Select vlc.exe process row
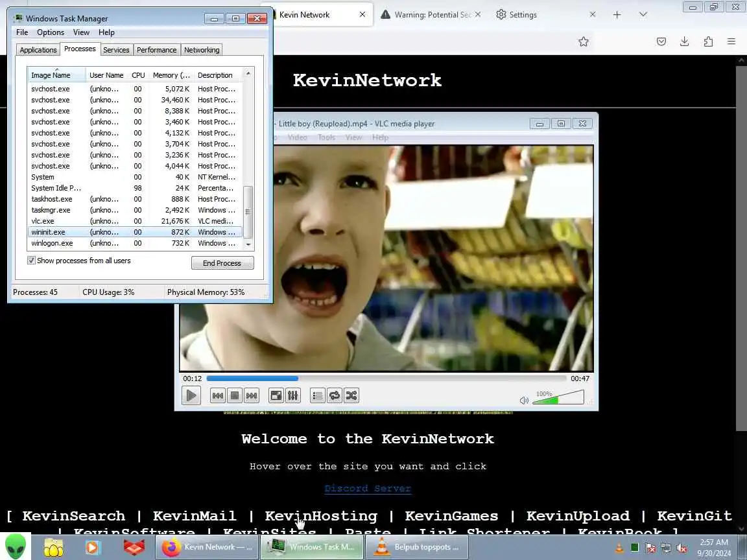Viewport: 747px width, 560px height. click(x=135, y=221)
